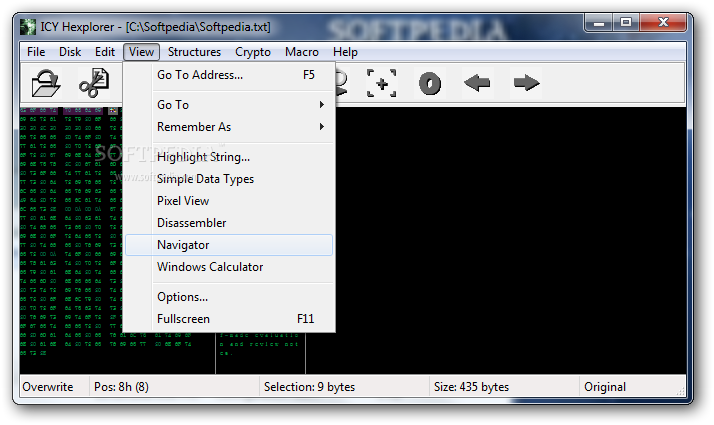
Task: Open the Crypto menu
Action: (x=253, y=52)
